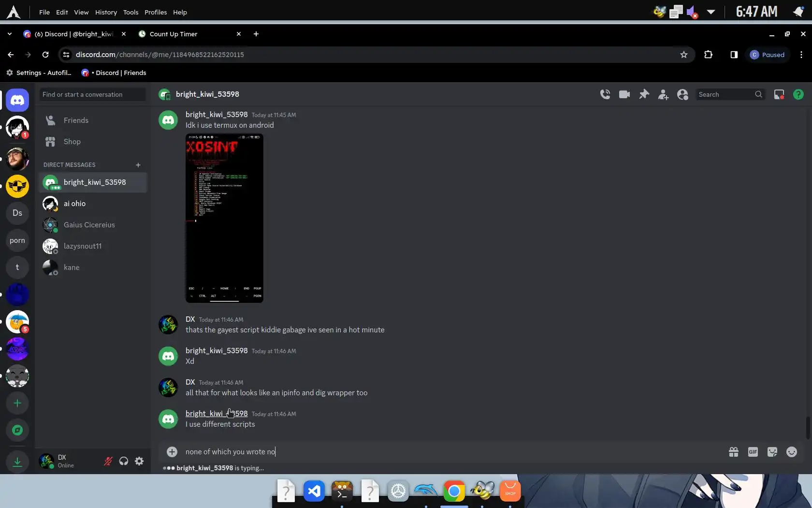This screenshot has height=508, width=812.
Task: Attach a file with the plus button
Action: [172, 452]
